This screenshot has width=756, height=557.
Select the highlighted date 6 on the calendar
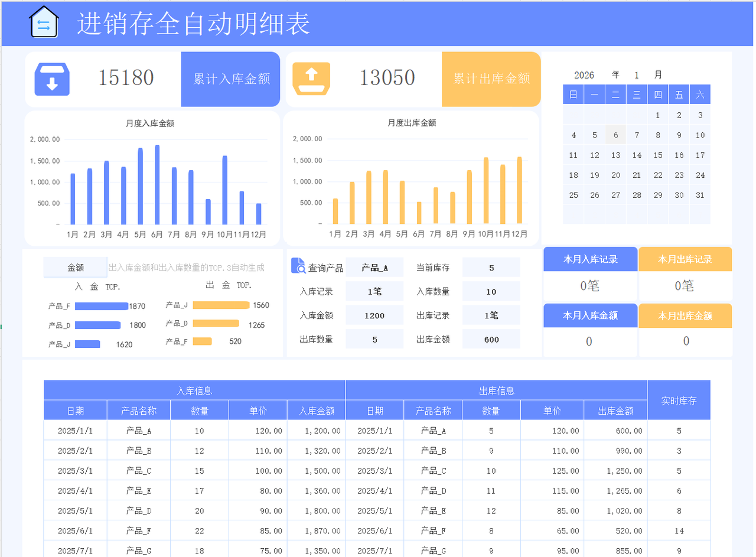click(615, 135)
